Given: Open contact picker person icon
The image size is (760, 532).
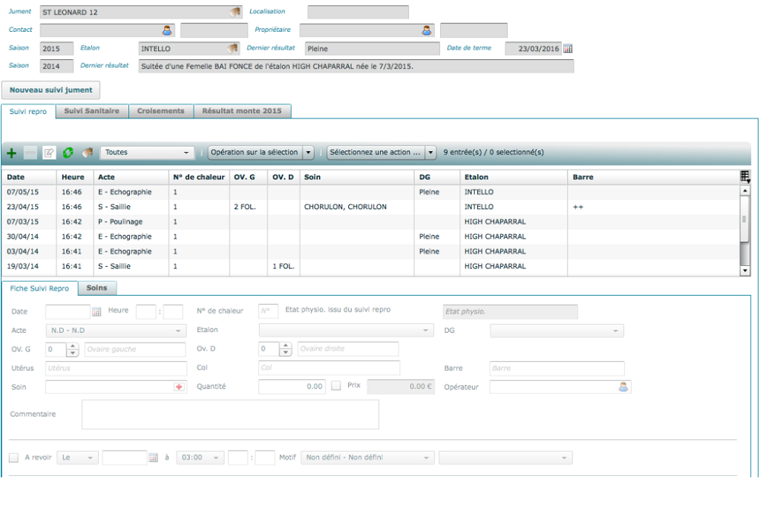Looking at the screenshot, I should click(x=167, y=30).
